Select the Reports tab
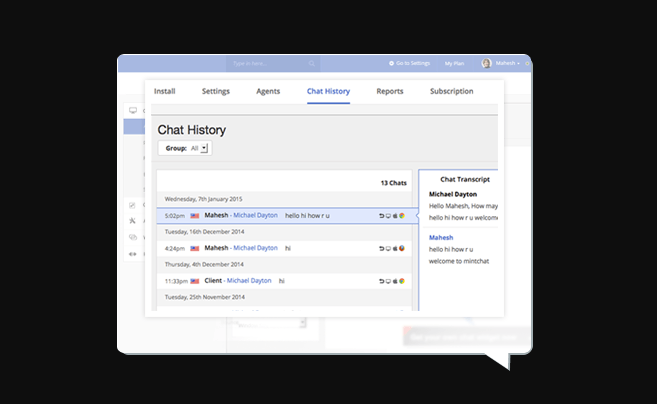The height and width of the screenshot is (404, 657). [390, 91]
